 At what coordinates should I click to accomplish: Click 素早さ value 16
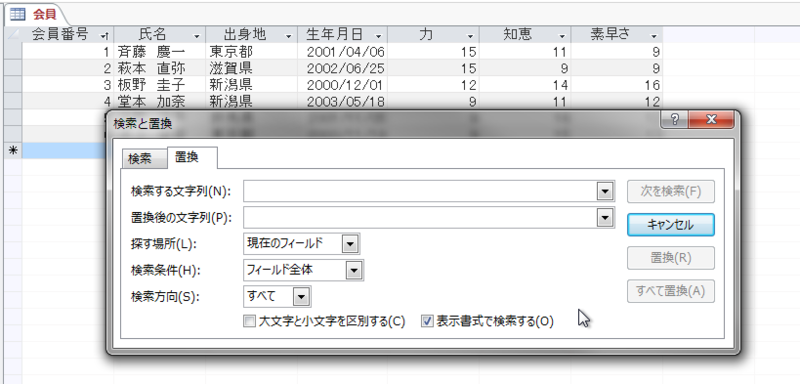(617, 85)
